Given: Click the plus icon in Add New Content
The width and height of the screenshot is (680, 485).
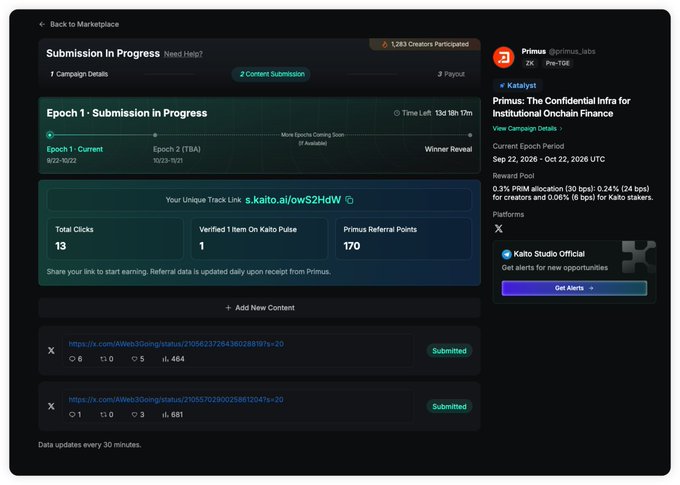Looking at the screenshot, I should click(228, 308).
